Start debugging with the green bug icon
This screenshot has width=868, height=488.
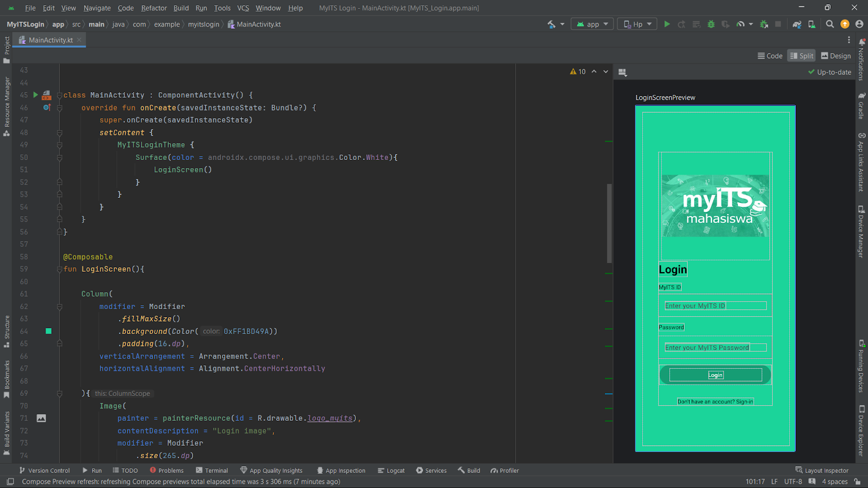[711, 24]
